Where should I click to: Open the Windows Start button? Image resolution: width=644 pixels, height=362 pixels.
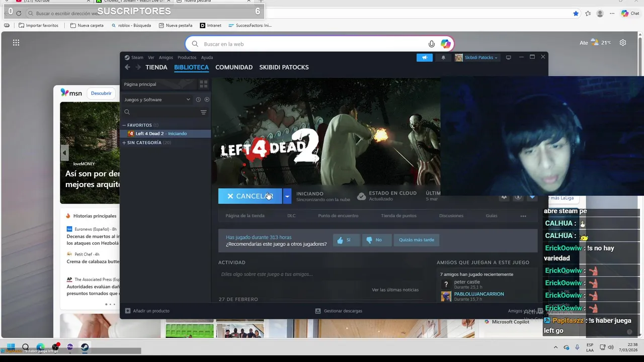[x=11, y=347]
